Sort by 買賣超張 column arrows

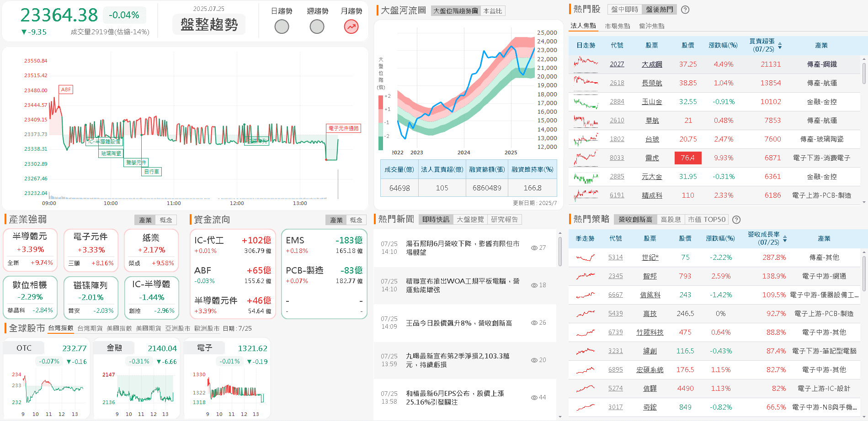[780, 46]
